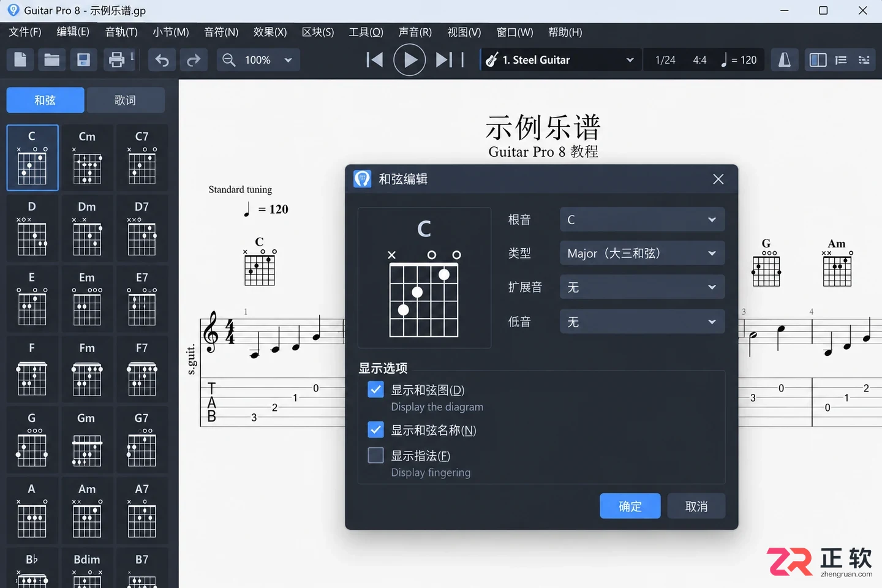Open the 工具(O) menu
Screen dimensions: 882x588
click(366, 32)
